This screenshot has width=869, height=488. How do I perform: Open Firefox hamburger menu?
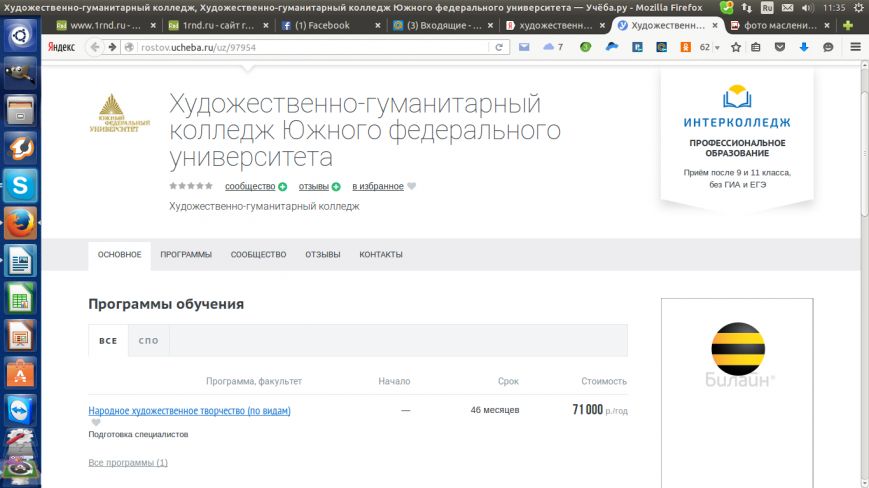[856, 47]
